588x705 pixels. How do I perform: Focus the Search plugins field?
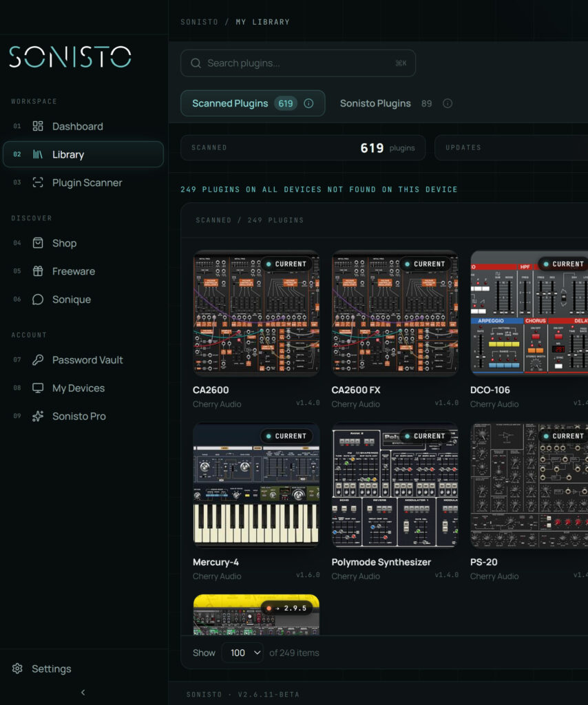click(298, 63)
